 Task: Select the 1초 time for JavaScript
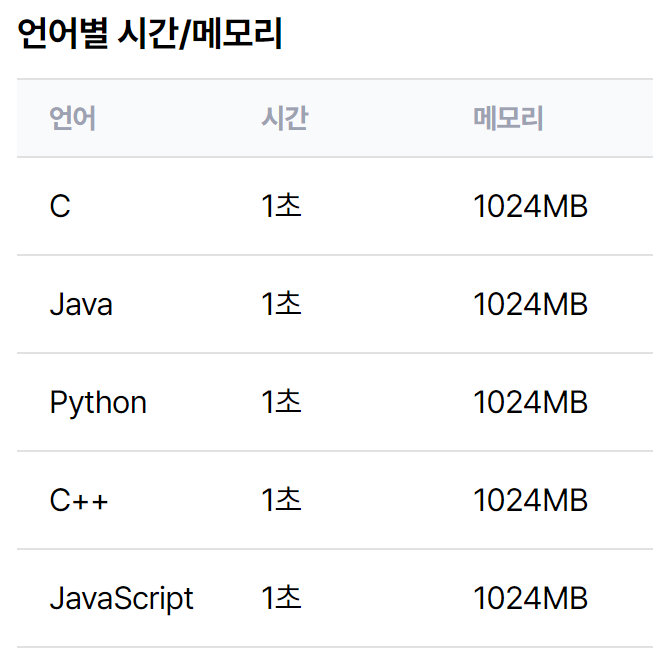pyautogui.click(x=282, y=598)
